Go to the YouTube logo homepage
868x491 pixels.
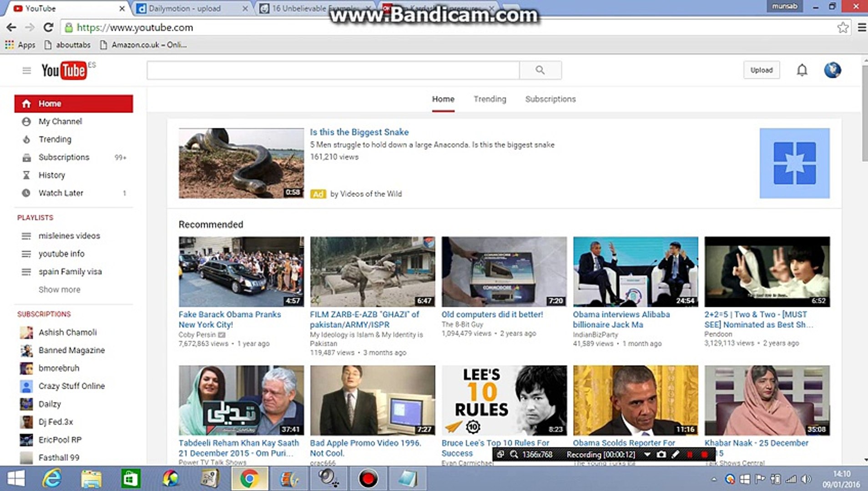[x=64, y=70]
